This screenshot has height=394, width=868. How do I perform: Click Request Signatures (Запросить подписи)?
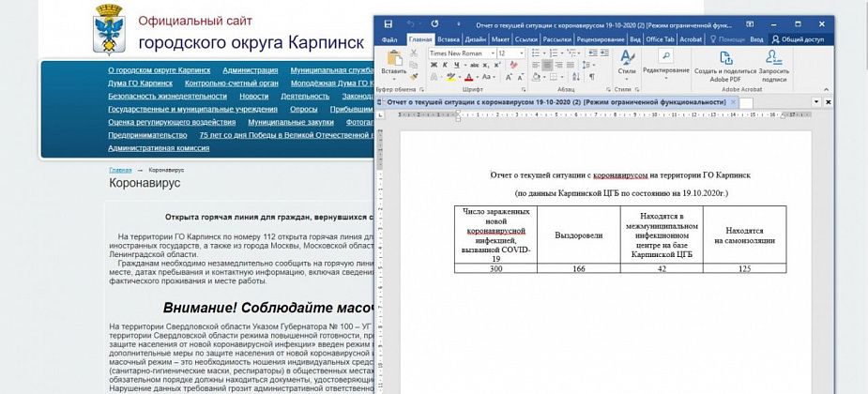click(774, 67)
